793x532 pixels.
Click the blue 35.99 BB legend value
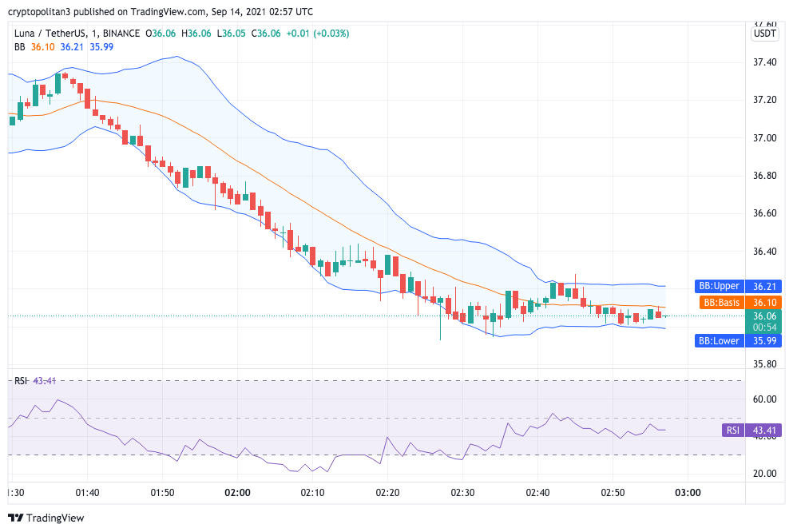coord(101,47)
